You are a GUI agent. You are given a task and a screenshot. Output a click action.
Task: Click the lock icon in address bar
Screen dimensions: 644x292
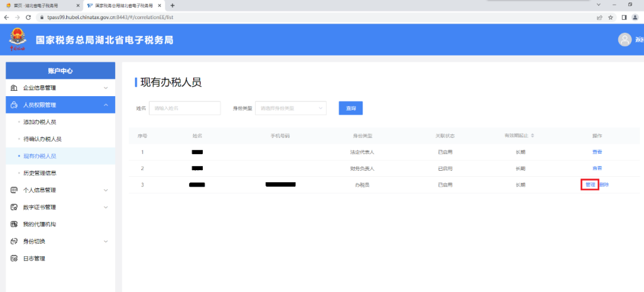[42, 18]
